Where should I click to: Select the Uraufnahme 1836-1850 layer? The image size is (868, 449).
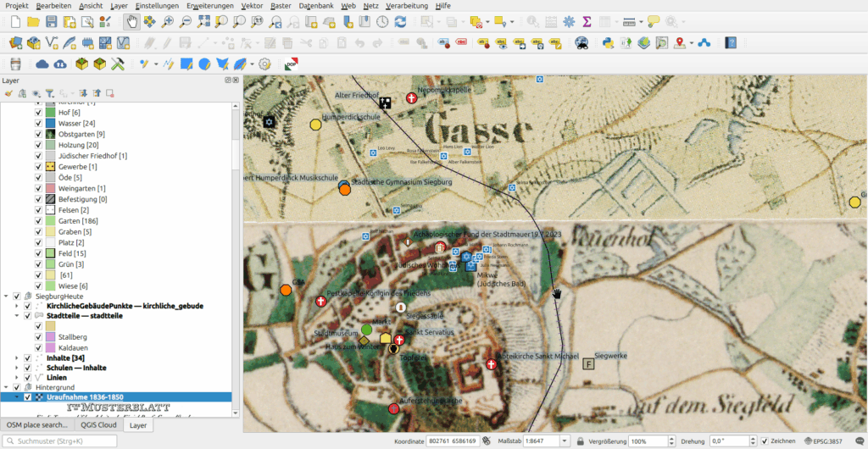coord(85,396)
